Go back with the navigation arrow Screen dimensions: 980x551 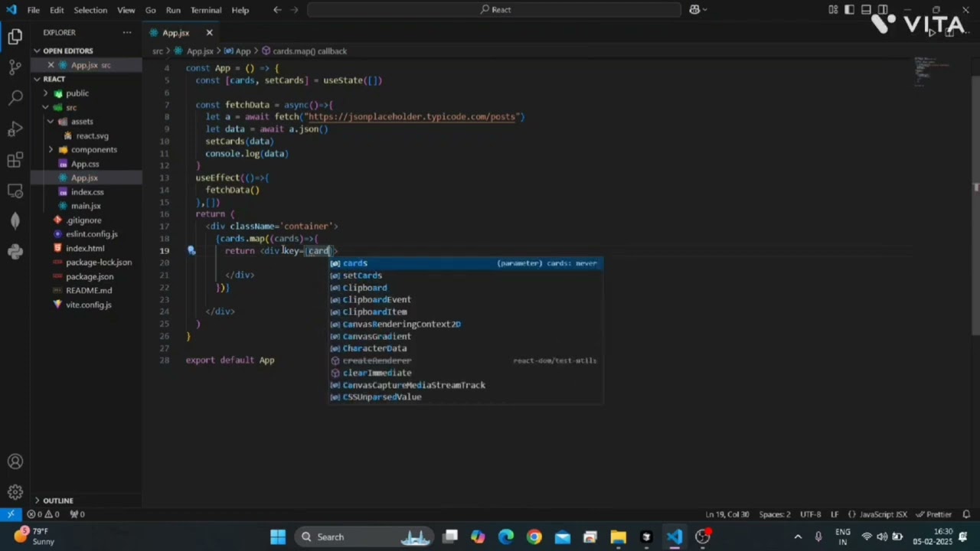pos(277,10)
